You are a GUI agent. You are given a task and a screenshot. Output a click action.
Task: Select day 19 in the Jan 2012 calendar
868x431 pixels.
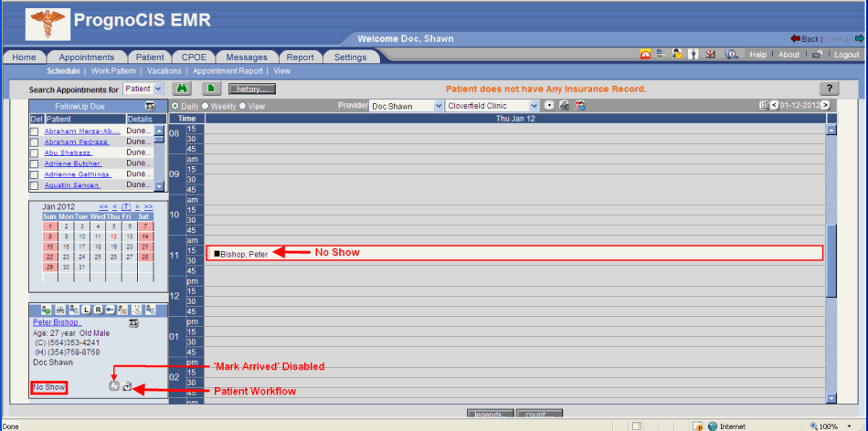coord(113,247)
